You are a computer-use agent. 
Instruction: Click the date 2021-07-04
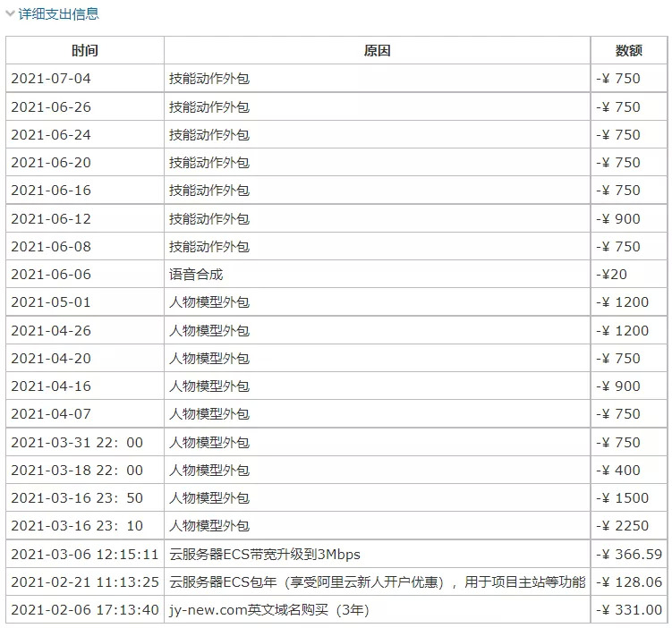pos(51,79)
